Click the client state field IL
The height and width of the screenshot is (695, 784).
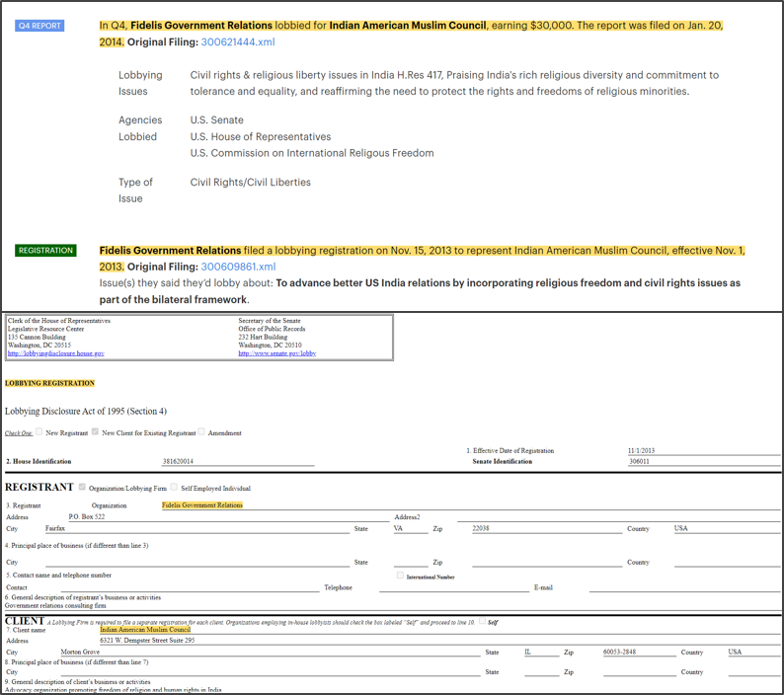coord(541,652)
